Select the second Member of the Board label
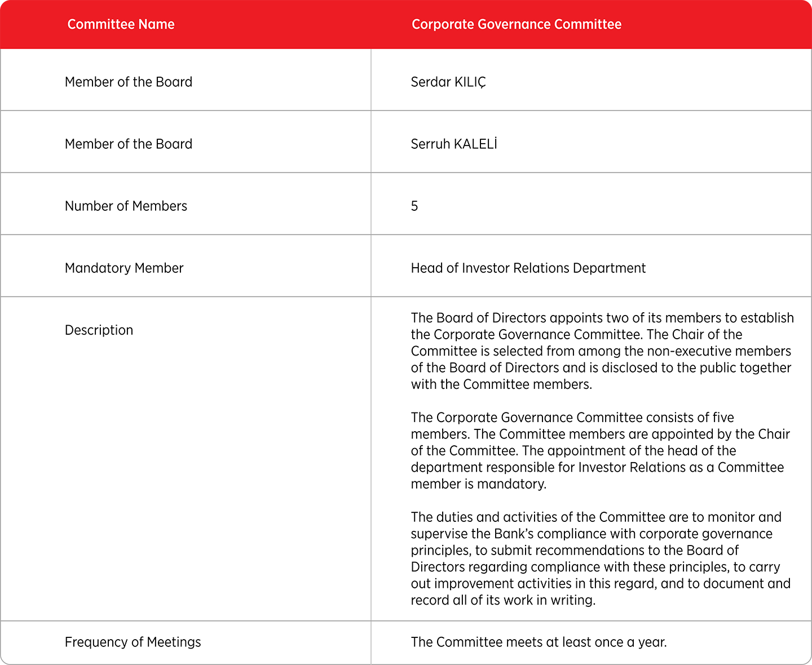 [129, 144]
